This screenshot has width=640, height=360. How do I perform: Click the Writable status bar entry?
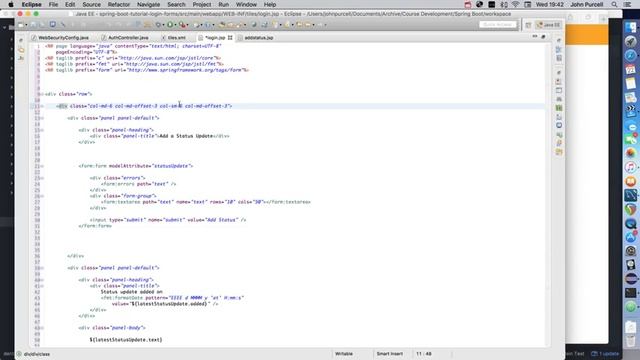point(344,354)
